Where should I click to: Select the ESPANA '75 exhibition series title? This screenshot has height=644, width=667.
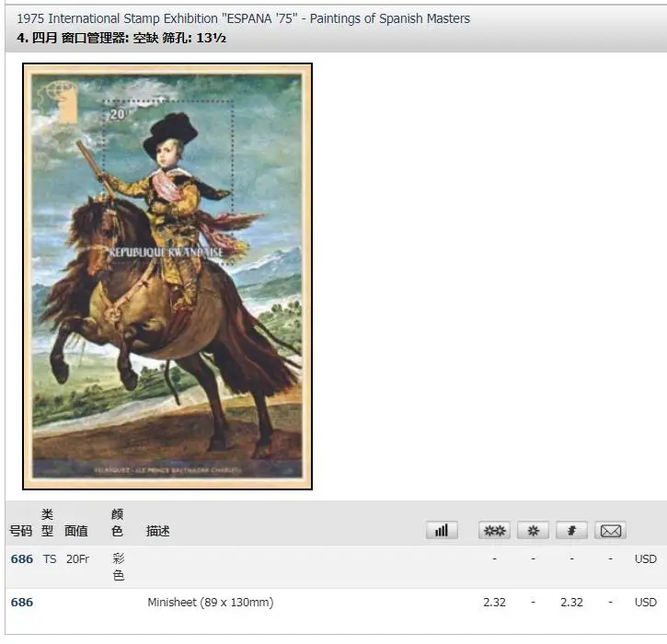click(x=243, y=18)
